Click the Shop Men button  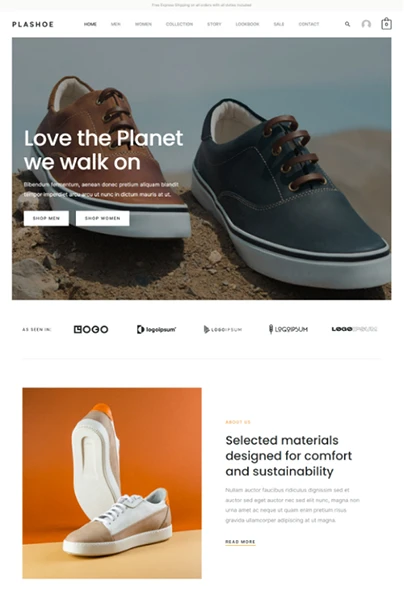46,218
